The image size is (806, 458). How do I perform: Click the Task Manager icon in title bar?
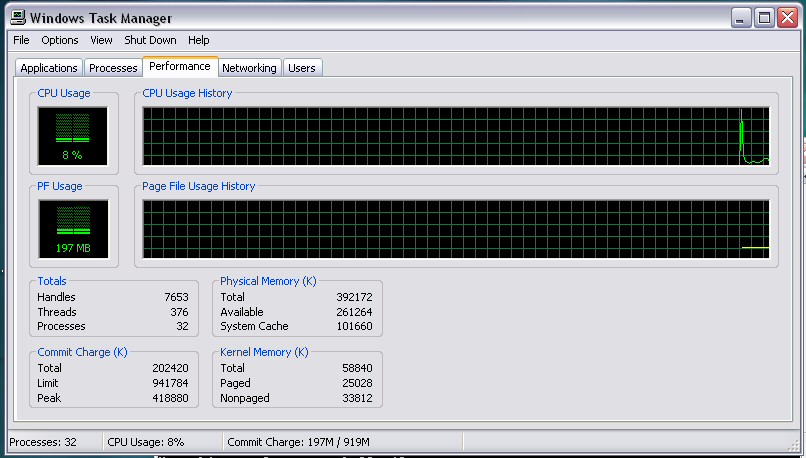click(16, 17)
